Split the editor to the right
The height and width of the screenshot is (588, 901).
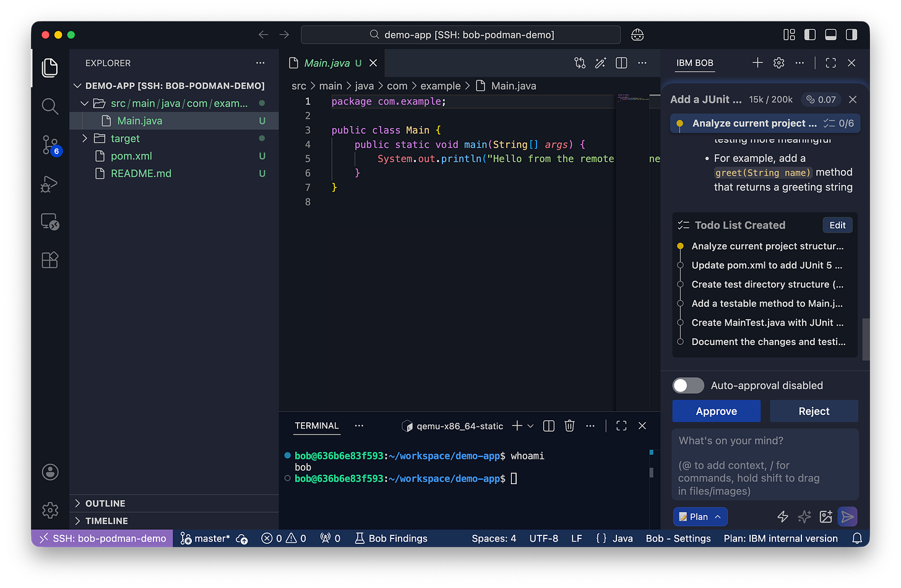click(622, 62)
